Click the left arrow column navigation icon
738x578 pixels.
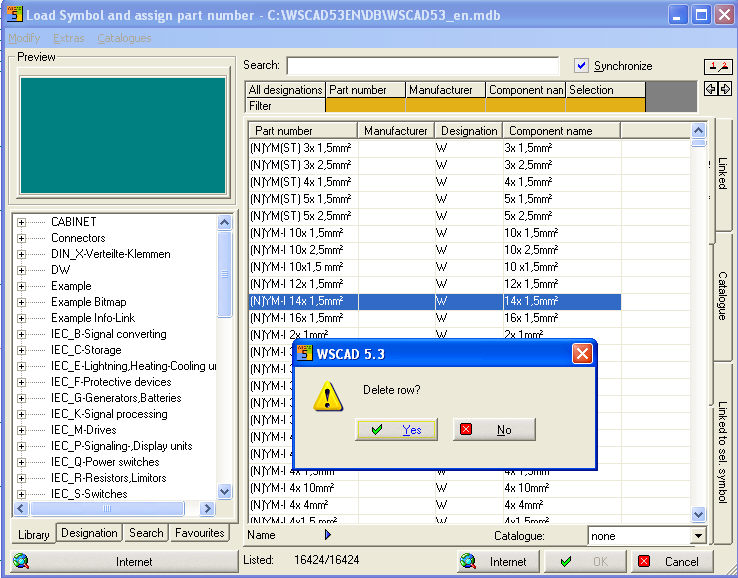(711, 88)
